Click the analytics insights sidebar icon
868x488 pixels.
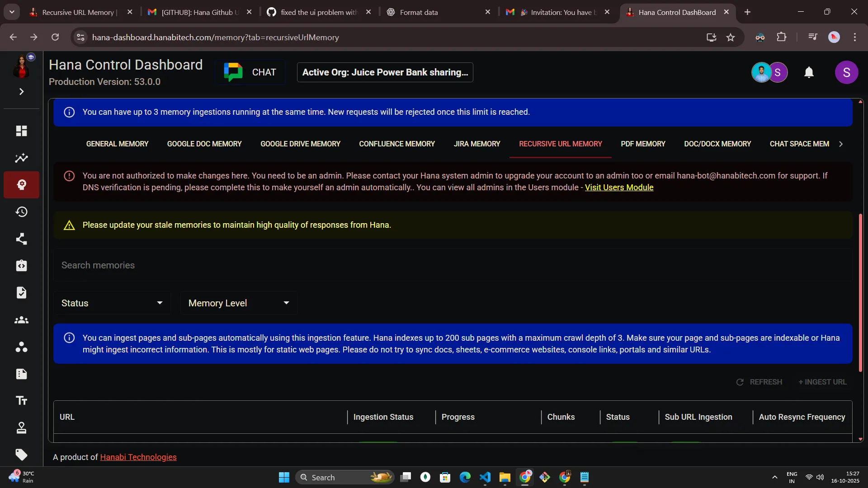[x=21, y=158]
